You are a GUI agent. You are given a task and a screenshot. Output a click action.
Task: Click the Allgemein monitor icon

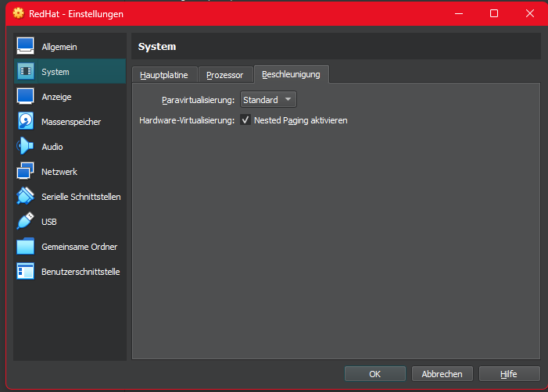(26, 46)
